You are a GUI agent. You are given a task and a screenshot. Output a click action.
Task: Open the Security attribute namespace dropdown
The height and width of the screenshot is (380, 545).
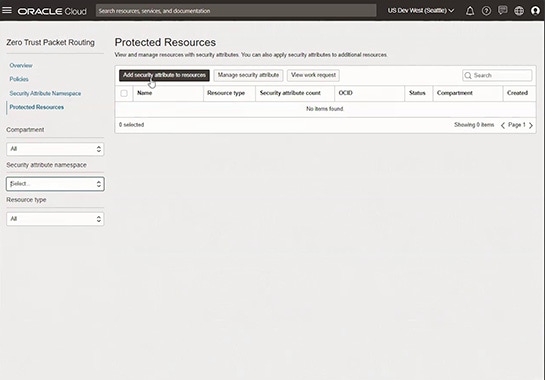pyautogui.click(x=55, y=184)
